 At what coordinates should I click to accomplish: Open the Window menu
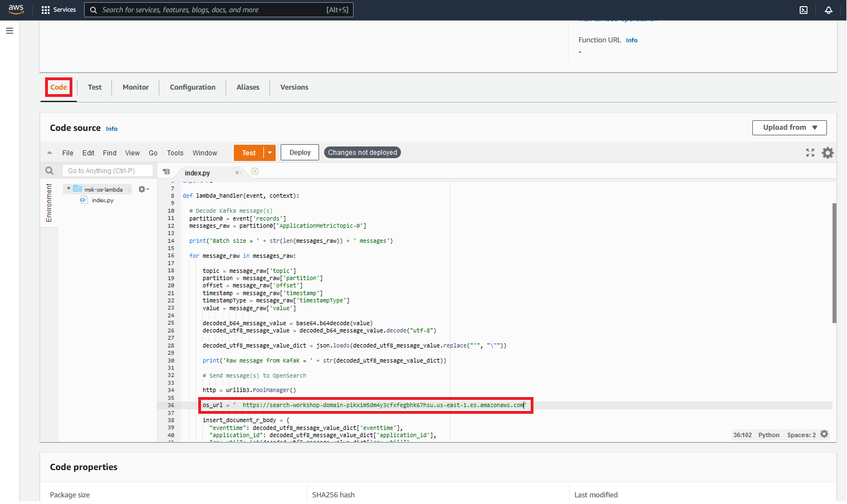coord(205,153)
